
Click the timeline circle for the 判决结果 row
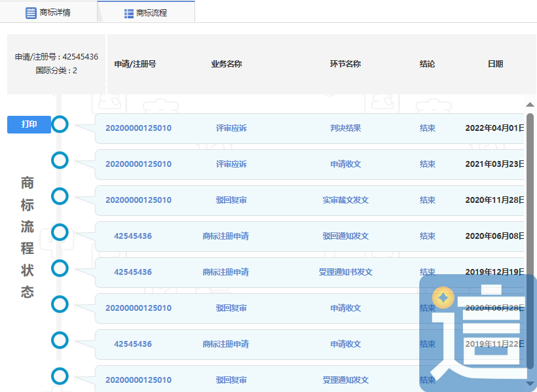pyautogui.click(x=60, y=124)
